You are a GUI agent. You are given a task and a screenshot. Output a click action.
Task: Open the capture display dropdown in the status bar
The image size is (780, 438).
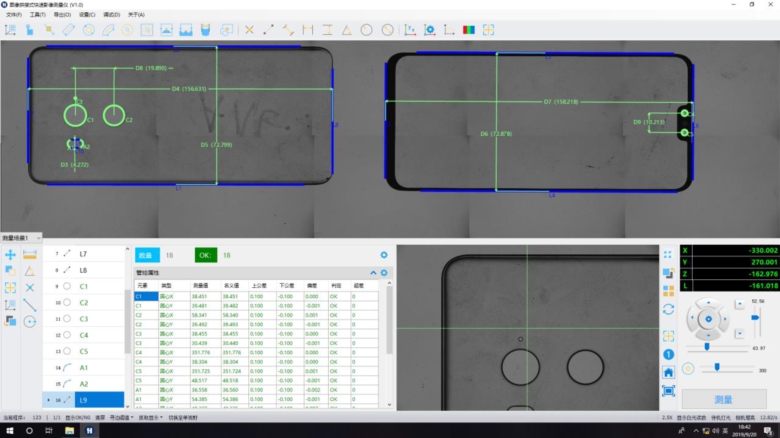[150, 418]
